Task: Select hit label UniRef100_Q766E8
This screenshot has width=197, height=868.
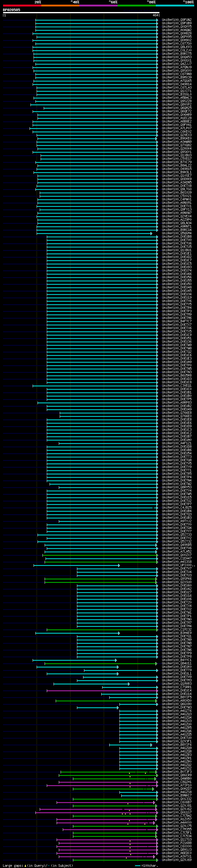Action: (177, 413)
